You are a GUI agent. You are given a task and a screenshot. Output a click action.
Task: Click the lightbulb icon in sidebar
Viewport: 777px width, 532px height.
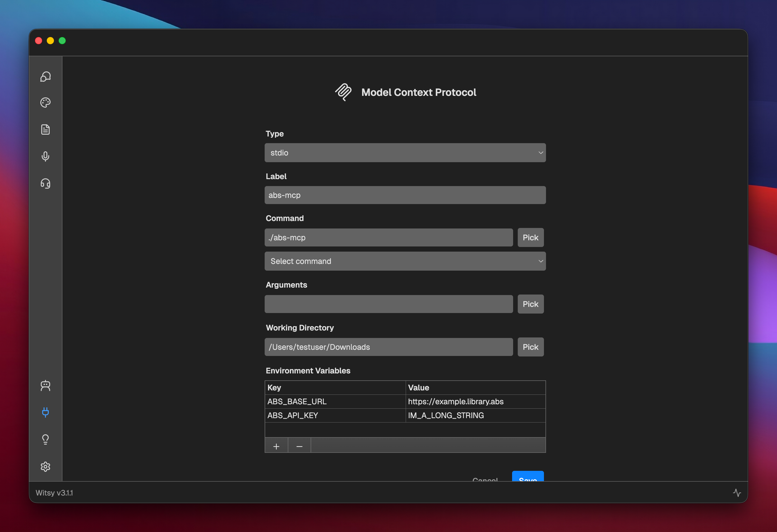(45, 439)
